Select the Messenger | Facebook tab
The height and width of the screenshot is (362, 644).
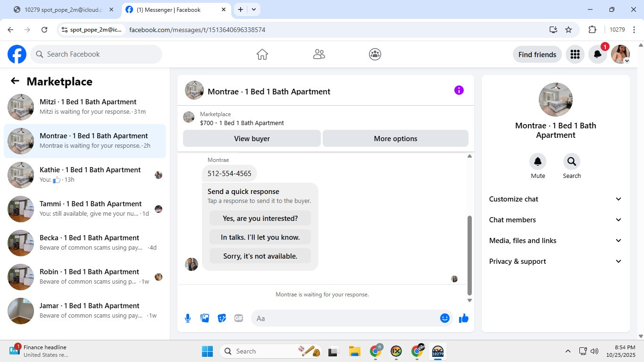tap(176, 9)
